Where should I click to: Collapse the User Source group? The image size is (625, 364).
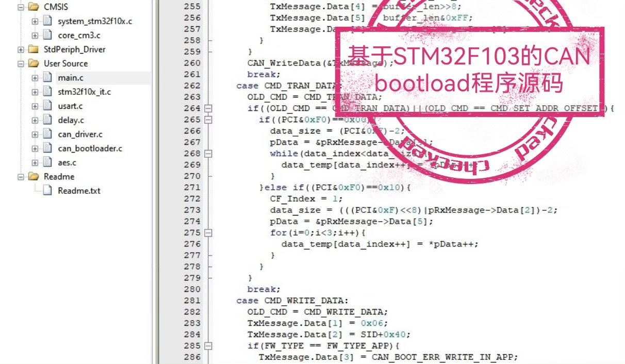(21, 63)
